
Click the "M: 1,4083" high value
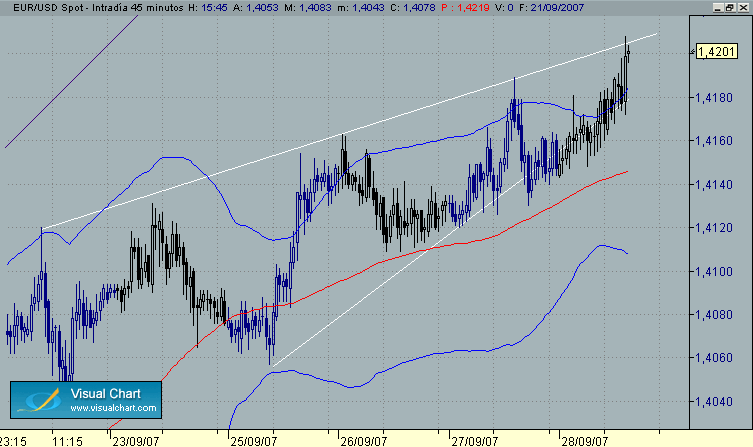[x=308, y=8]
